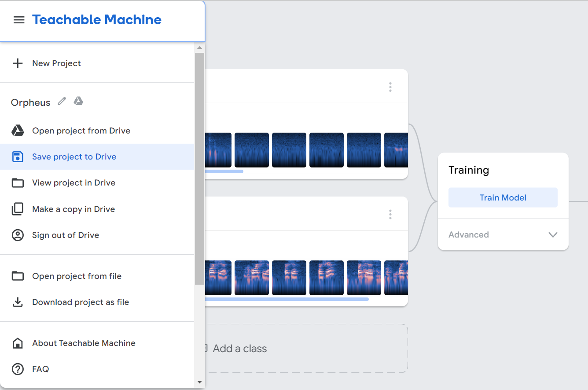Click first class samples horizontal scrollbar
The image size is (588, 390).
coord(224,171)
